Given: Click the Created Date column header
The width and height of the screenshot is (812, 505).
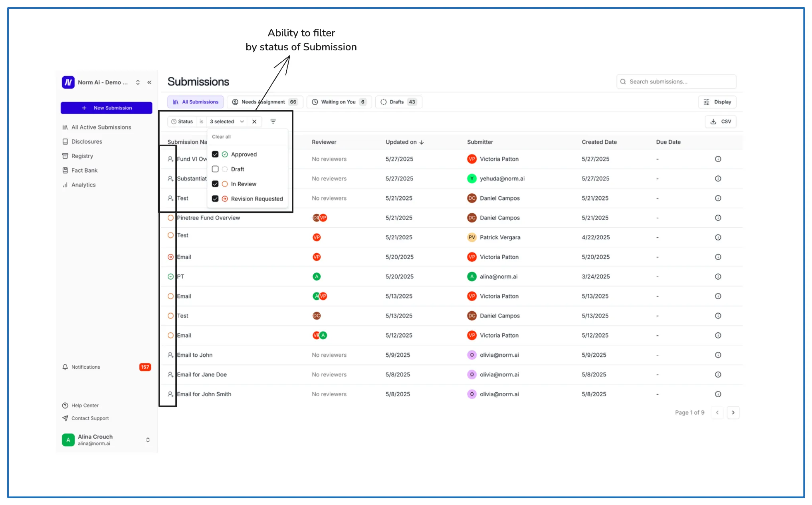Looking at the screenshot, I should point(599,142).
